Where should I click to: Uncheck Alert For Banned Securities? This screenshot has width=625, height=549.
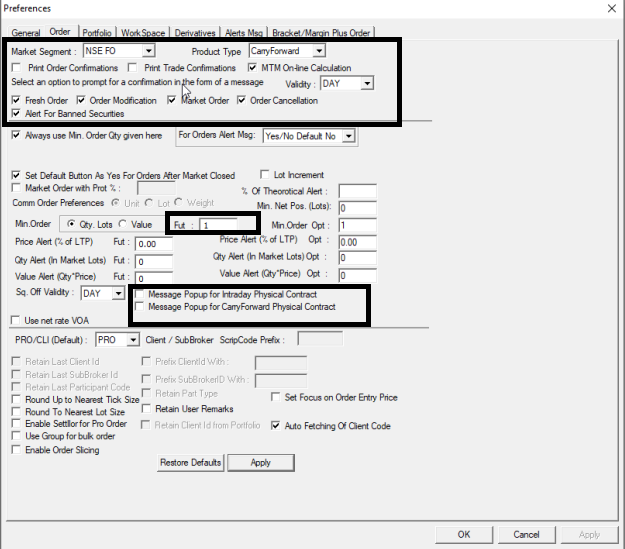[x=17, y=114]
